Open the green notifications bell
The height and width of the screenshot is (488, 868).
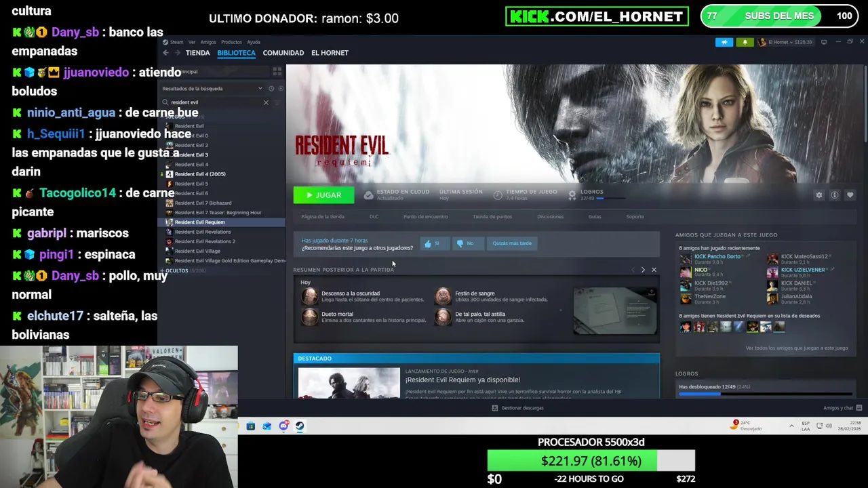tap(745, 42)
